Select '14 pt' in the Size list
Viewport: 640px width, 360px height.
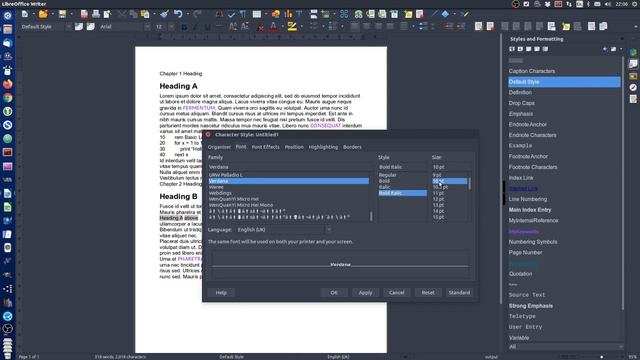pyautogui.click(x=438, y=211)
